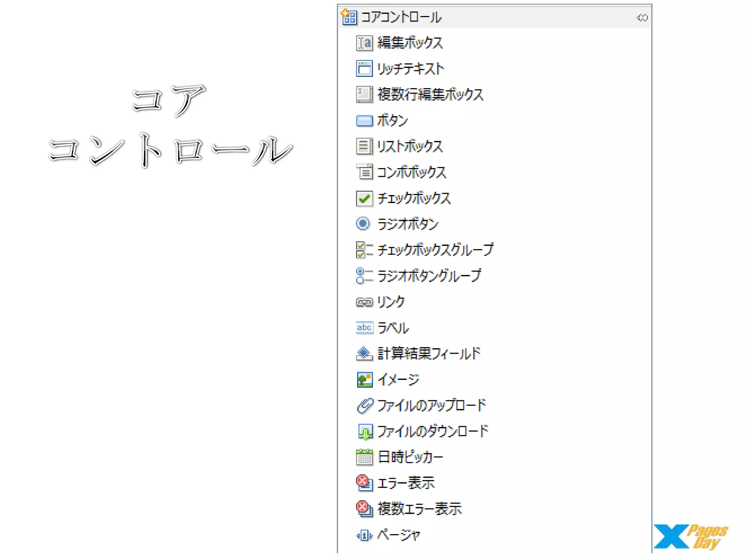Collapse the コアコントロール palette header

click(400, 17)
